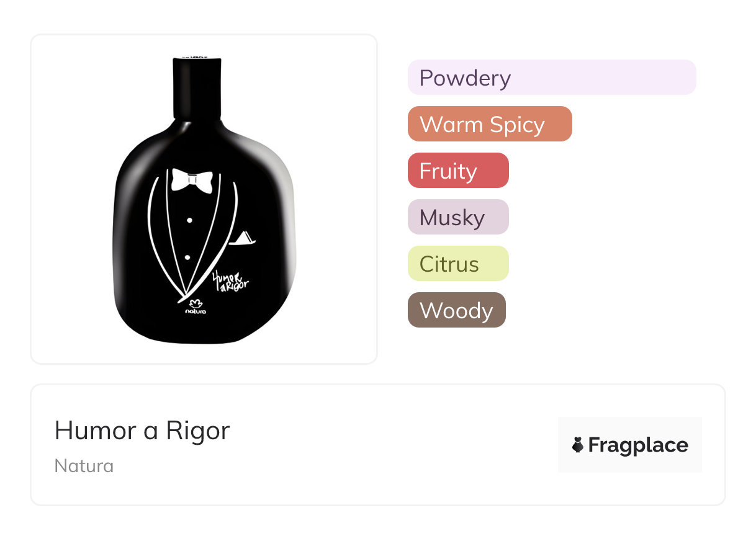Viewport: 756px width, 536px height.
Task: Pick the Woody accord tag
Action: click(457, 310)
